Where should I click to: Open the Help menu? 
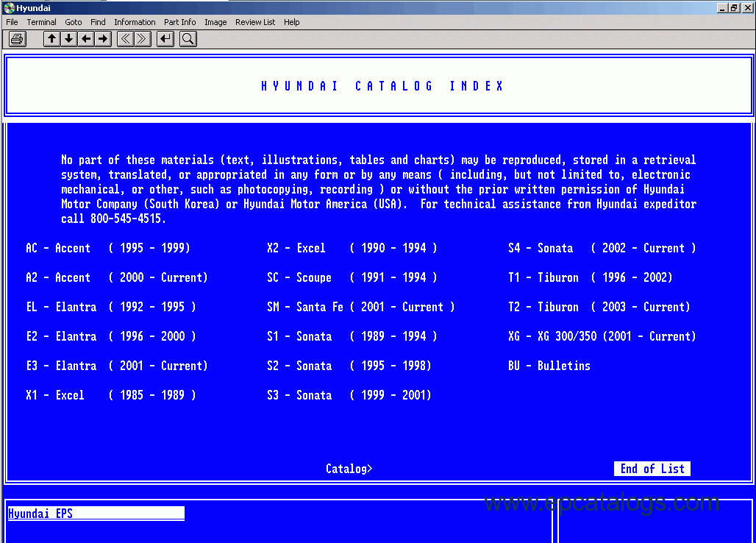click(292, 22)
